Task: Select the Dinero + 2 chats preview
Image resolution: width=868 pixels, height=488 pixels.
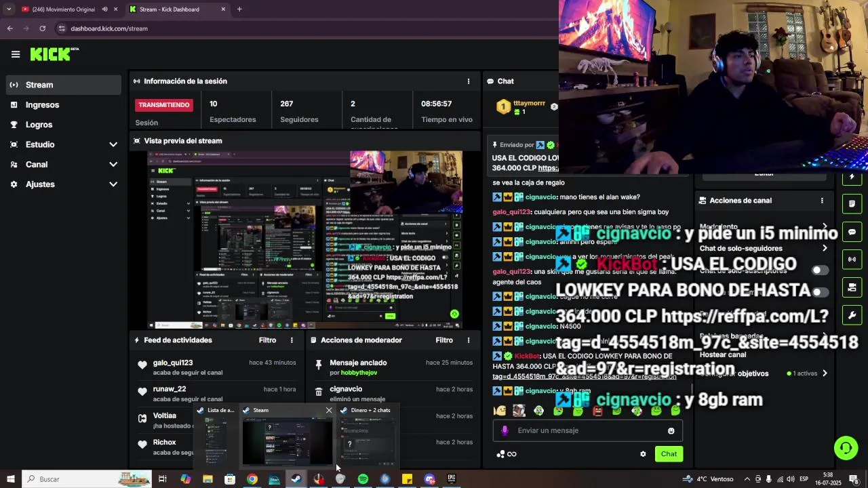Action: coord(367,435)
